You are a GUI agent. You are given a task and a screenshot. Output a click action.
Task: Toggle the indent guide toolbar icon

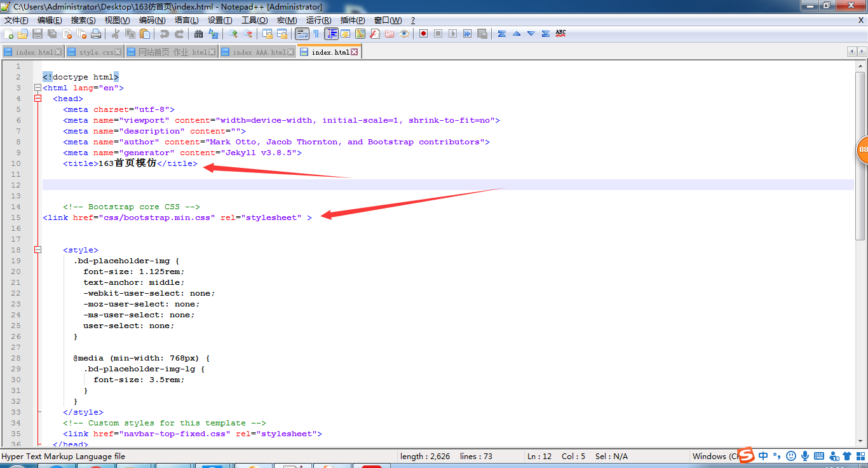[x=331, y=34]
